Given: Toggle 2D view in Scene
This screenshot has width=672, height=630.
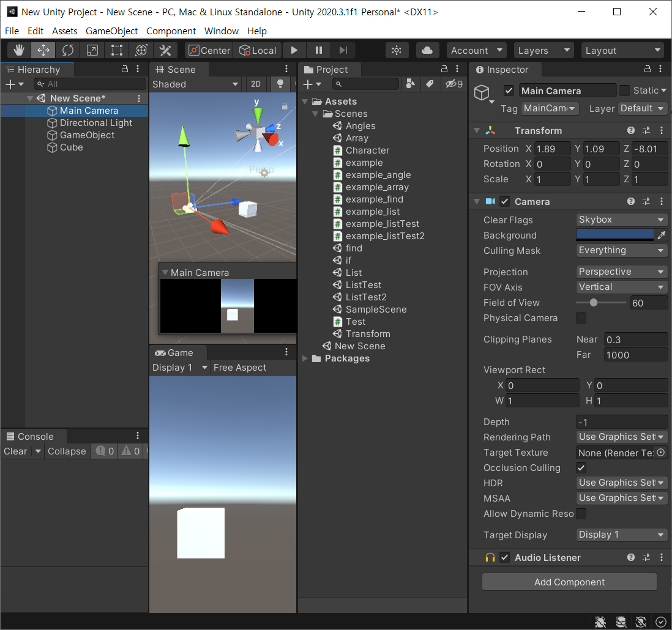Looking at the screenshot, I should 256,84.
